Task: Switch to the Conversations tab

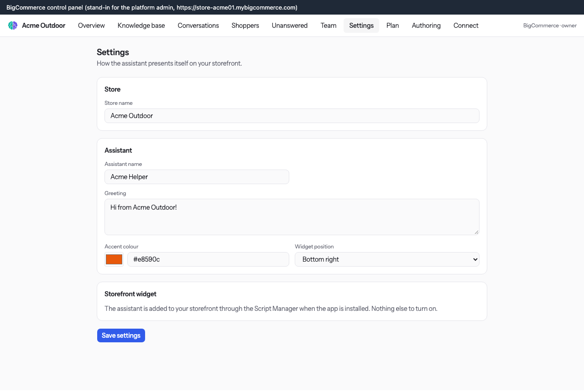Action: tap(198, 26)
